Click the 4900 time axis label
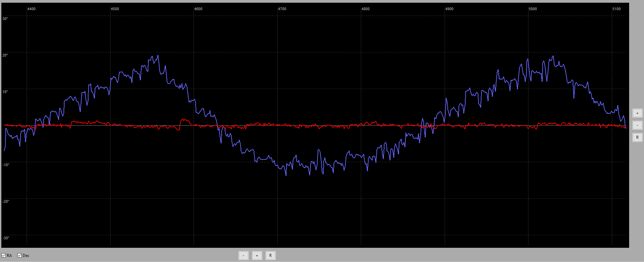The width and height of the screenshot is (644, 262). click(x=449, y=9)
